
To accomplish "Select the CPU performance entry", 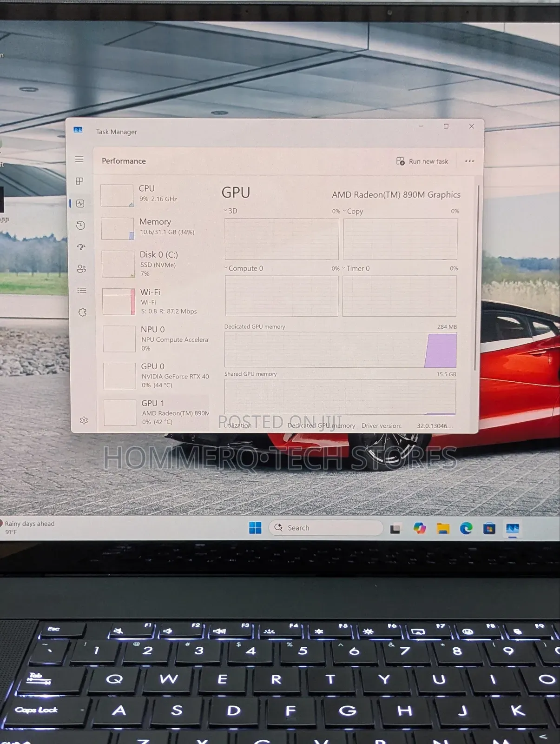I will 154,195.
